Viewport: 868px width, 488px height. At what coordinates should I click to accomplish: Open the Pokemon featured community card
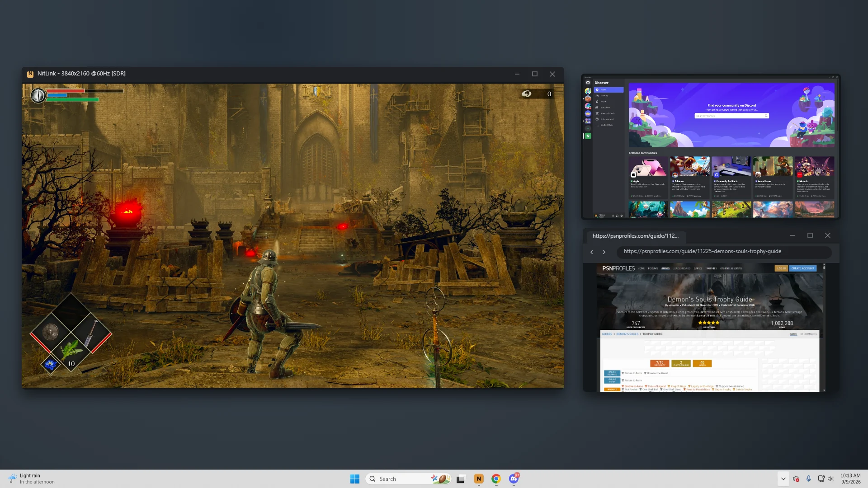(x=690, y=177)
